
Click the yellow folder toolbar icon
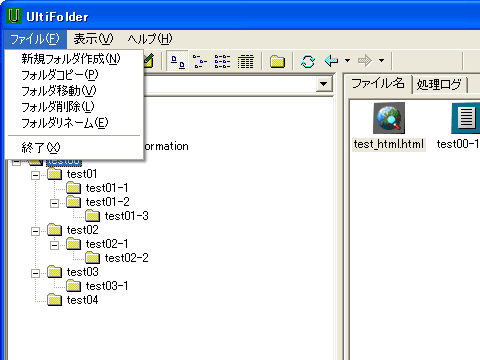click(x=277, y=61)
